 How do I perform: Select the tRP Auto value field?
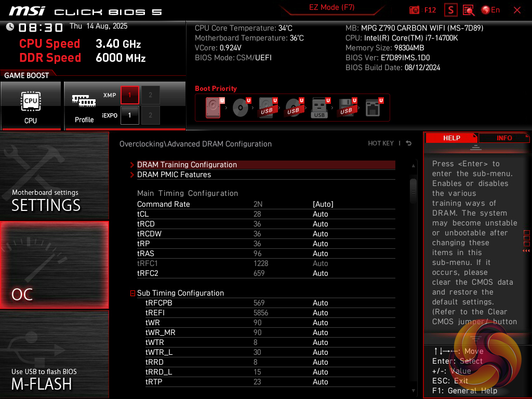(320, 244)
